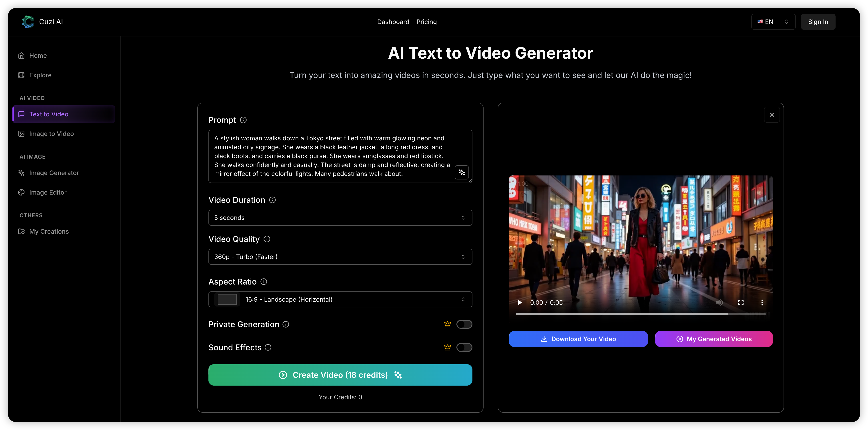Click the OTHERS section label
This screenshot has width=868, height=430.
pyautogui.click(x=31, y=215)
